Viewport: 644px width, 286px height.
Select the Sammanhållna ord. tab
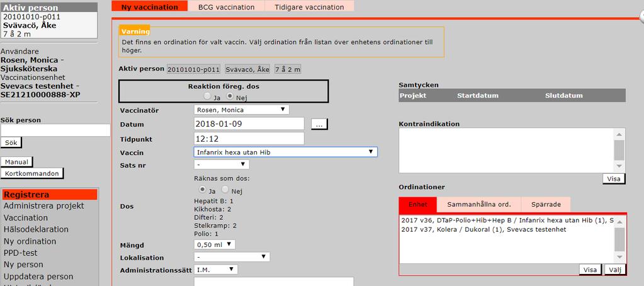(479, 205)
